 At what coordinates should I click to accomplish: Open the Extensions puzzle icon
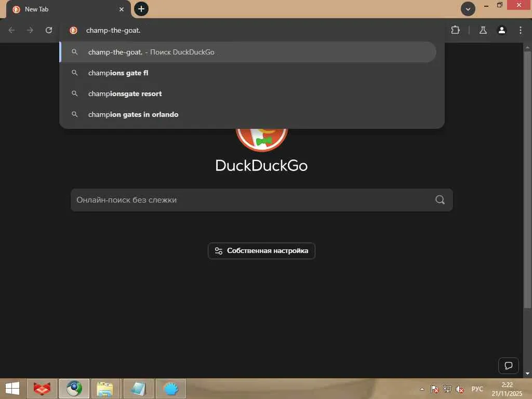pos(455,30)
